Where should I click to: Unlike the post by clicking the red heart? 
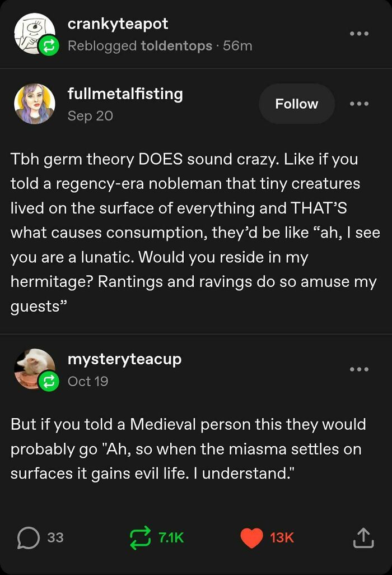tap(252, 537)
